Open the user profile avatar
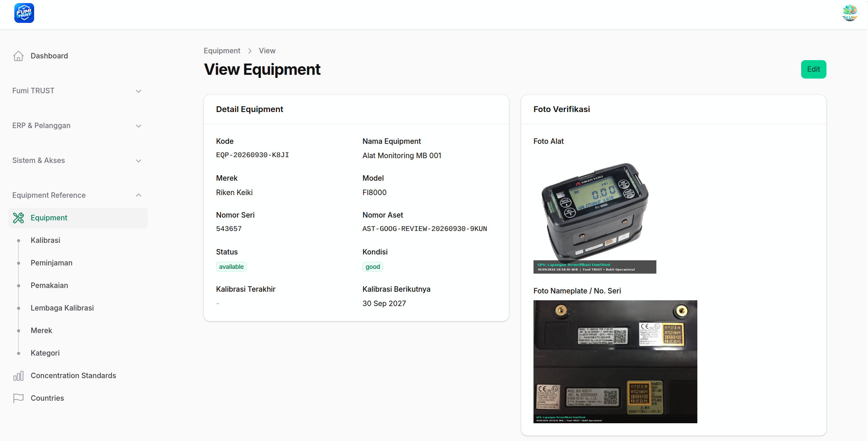This screenshot has width=868, height=441. [x=850, y=13]
